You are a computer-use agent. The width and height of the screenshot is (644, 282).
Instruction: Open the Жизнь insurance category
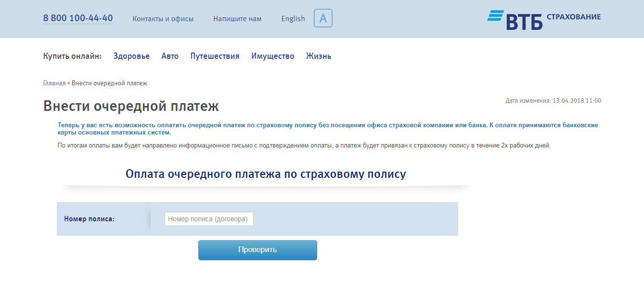coord(319,56)
